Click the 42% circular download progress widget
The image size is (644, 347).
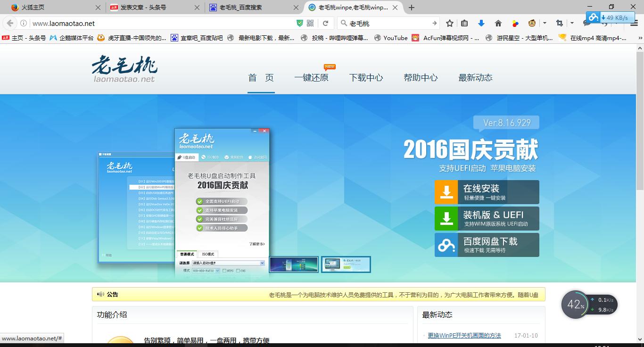(x=575, y=305)
